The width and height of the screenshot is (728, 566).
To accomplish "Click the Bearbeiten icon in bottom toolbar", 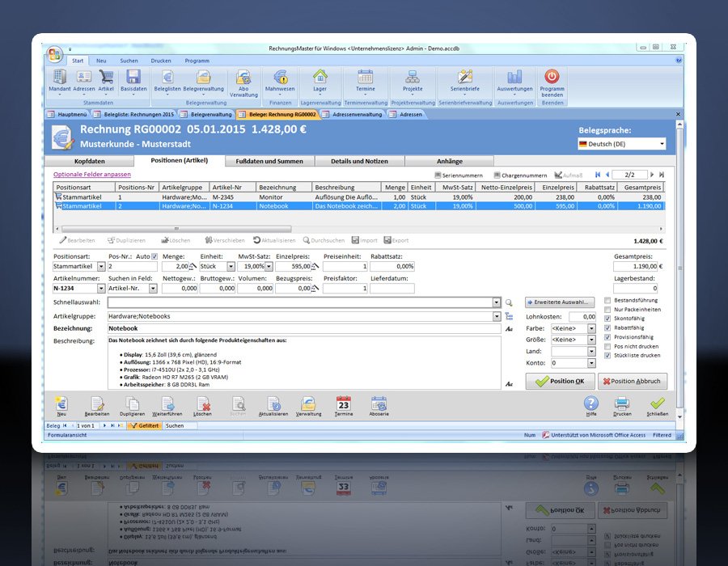I will click(97, 406).
